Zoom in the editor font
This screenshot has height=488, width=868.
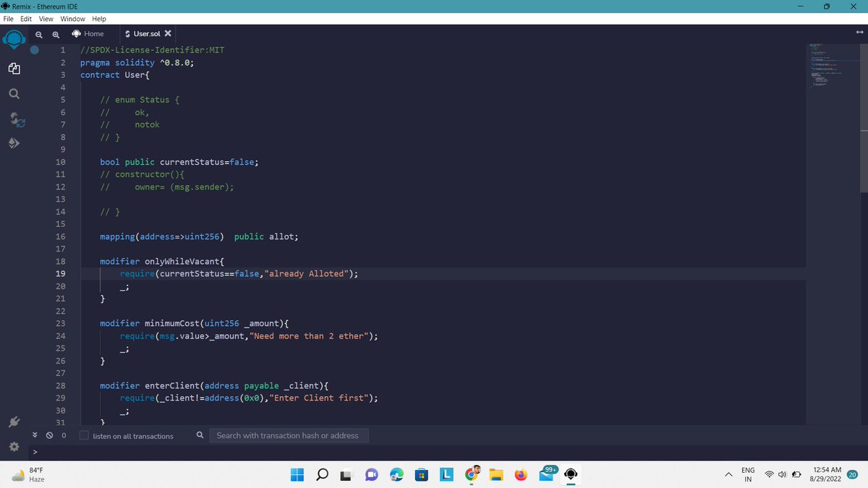pyautogui.click(x=55, y=34)
